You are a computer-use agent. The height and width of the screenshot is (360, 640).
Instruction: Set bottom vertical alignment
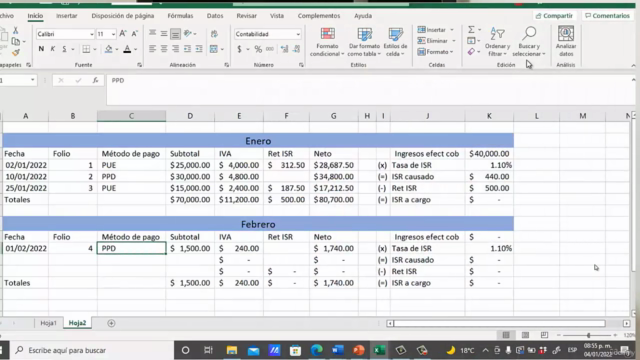tap(175, 34)
